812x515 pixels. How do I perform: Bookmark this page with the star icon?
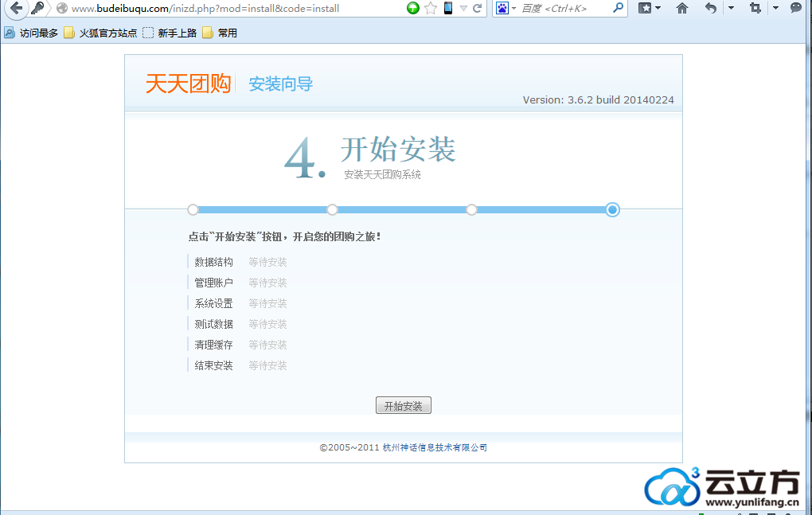pyautogui.click(x=431, y=8)
